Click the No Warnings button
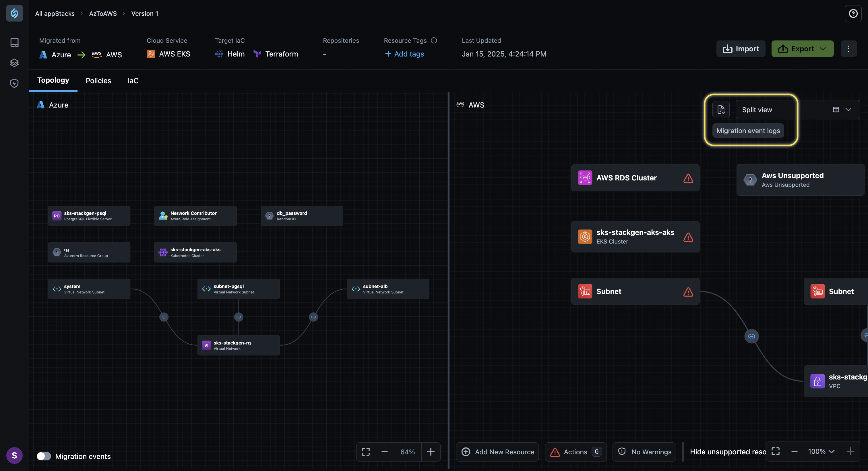 coord(644,452)
